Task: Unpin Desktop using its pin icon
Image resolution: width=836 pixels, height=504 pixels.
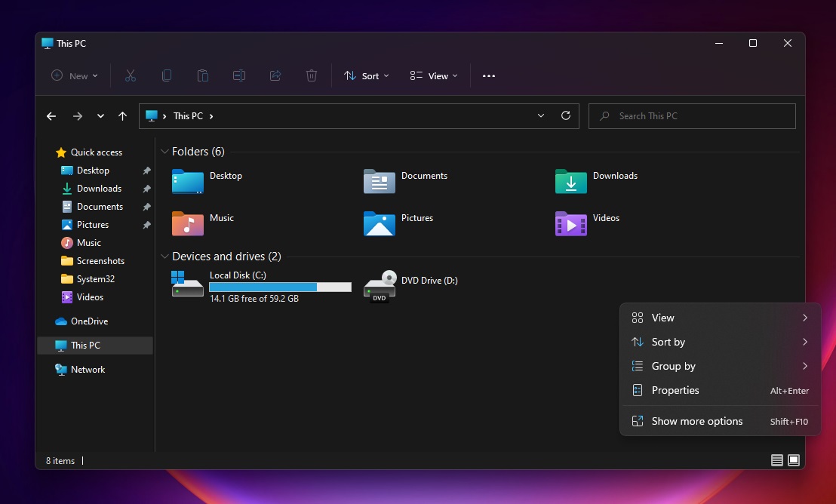Action: tap(146, 171)
